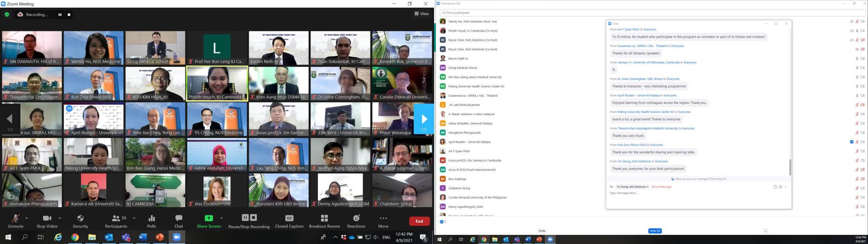Click the file attachment icon in chat

click(775, 187)
